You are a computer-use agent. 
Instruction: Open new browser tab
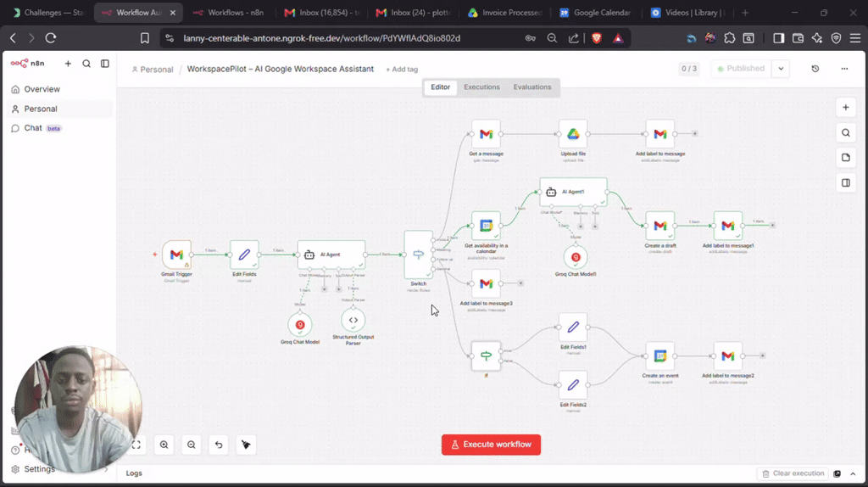745,12
